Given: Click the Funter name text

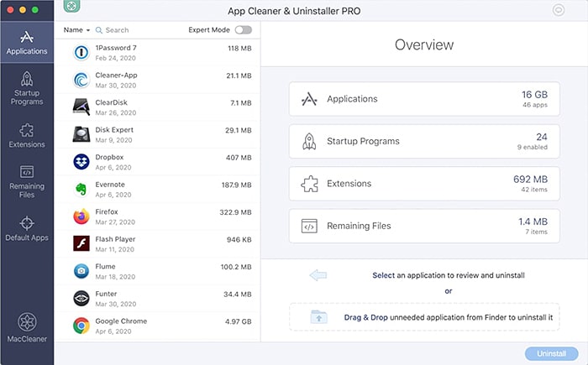Looking at the screenshot, I should (106, 295).
